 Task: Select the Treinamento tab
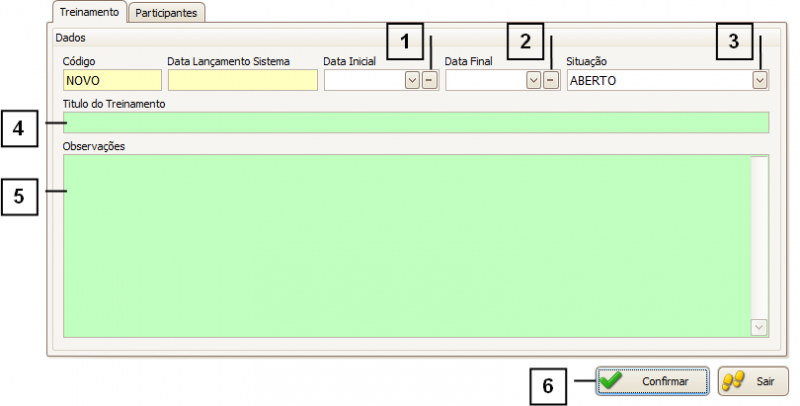[x=88, y=12]
